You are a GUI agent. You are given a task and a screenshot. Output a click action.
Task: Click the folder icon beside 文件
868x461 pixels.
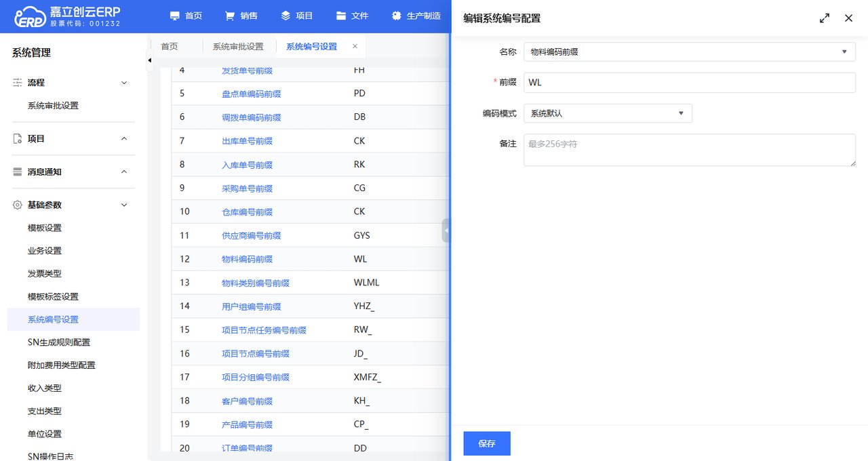pos(341,16)
